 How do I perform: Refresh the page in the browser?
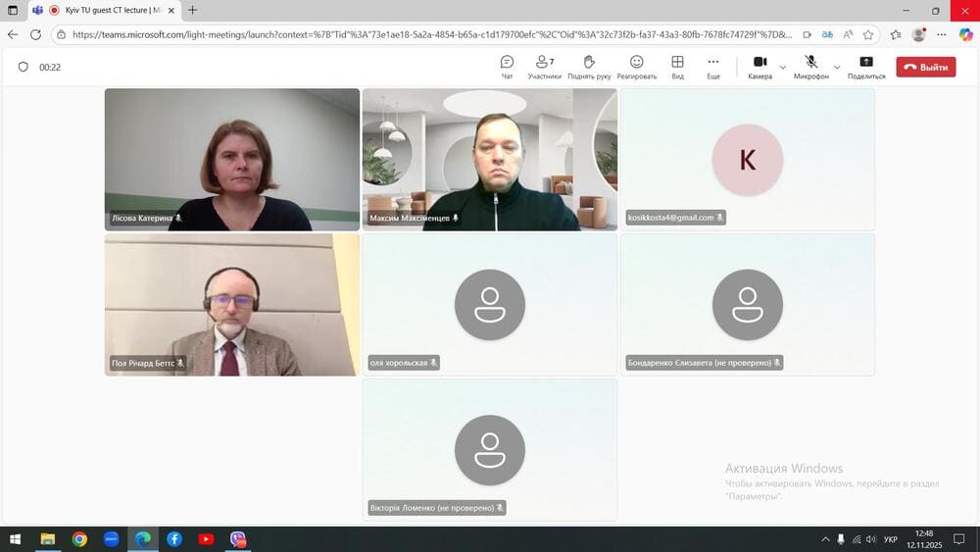[x=36, y=34]
